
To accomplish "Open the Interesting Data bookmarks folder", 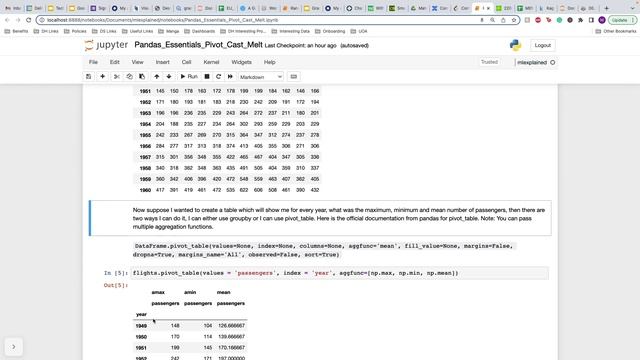I will (x=290, y=31).
